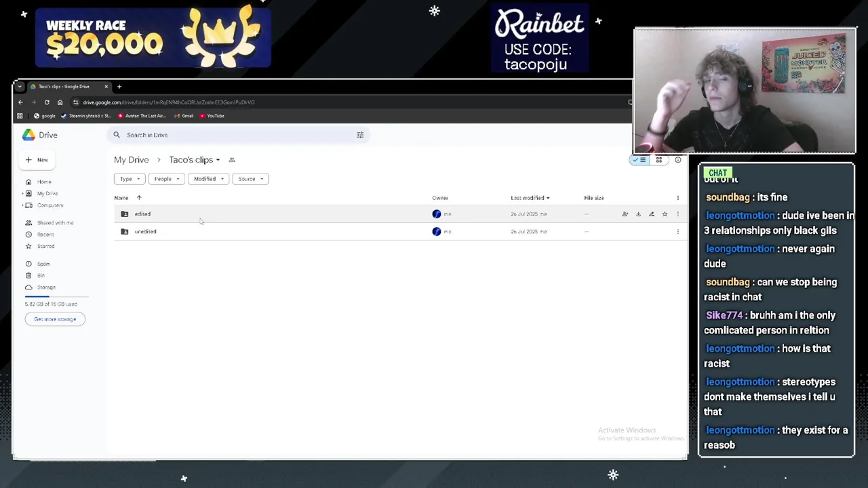Open the Gmail bookmark

coord(184,116)
